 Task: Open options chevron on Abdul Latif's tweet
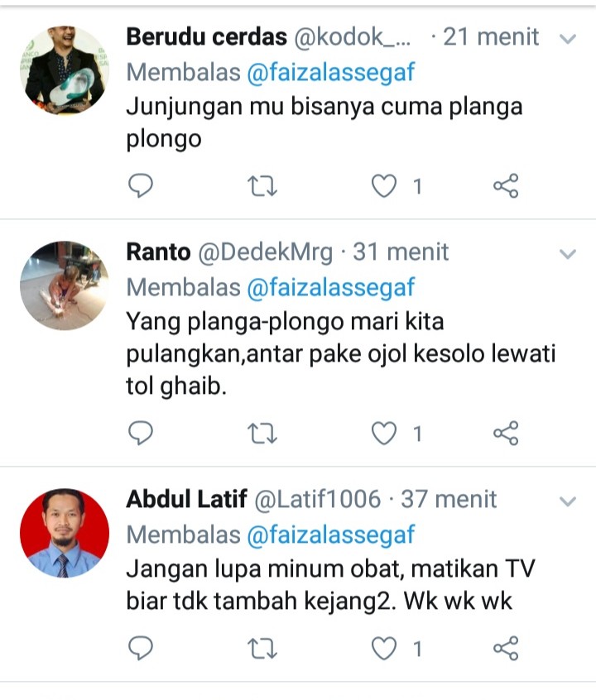567,501
